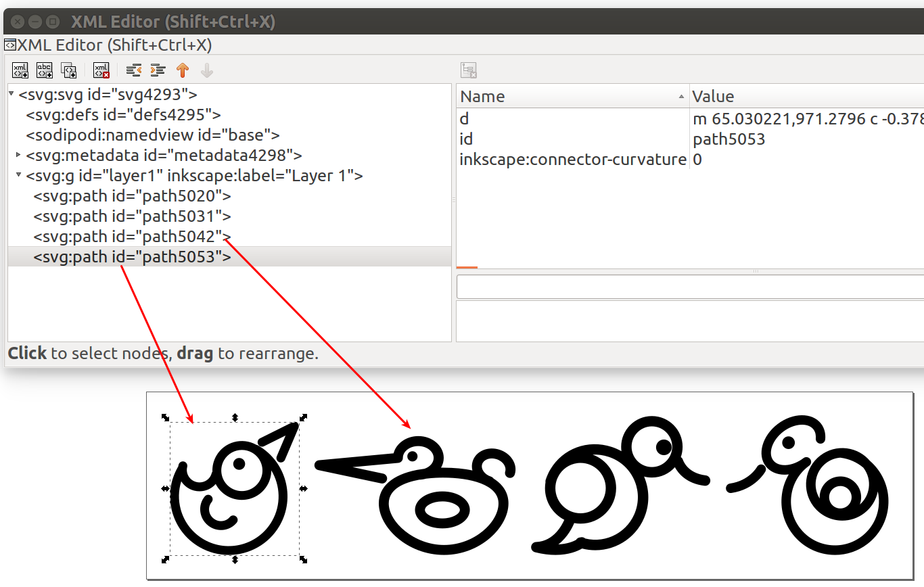
Task: Indent the selected node
Action: click(158, 70)
